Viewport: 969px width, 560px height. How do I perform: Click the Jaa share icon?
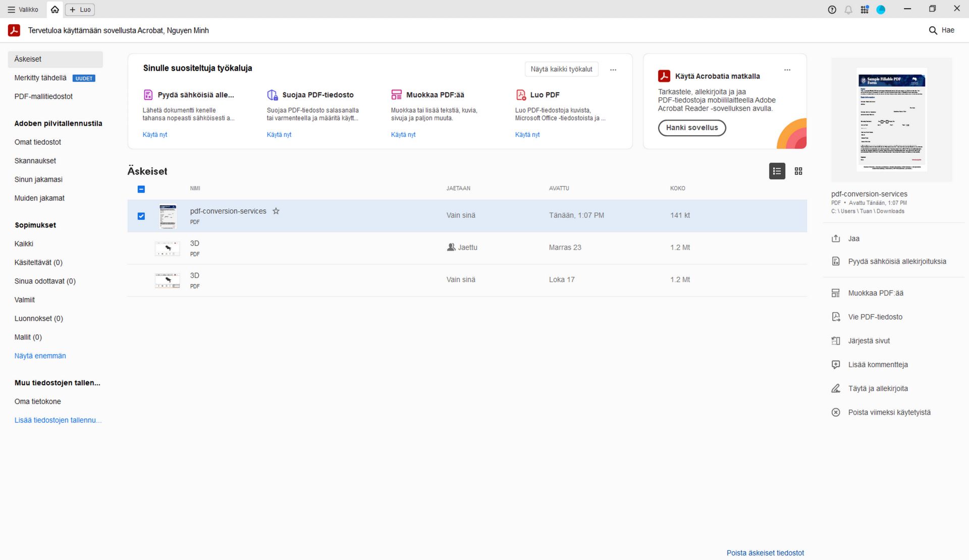click(836, 239)
